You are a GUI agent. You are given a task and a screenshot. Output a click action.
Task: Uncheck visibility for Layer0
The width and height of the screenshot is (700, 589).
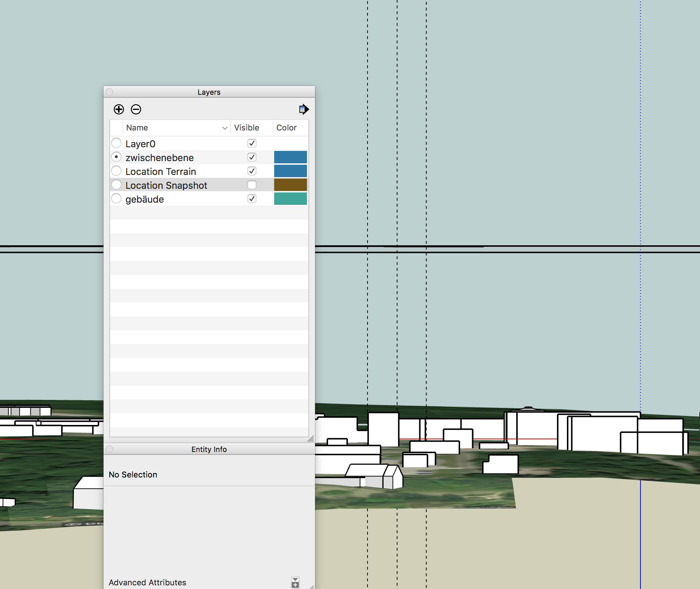click(x=252, y=143)
